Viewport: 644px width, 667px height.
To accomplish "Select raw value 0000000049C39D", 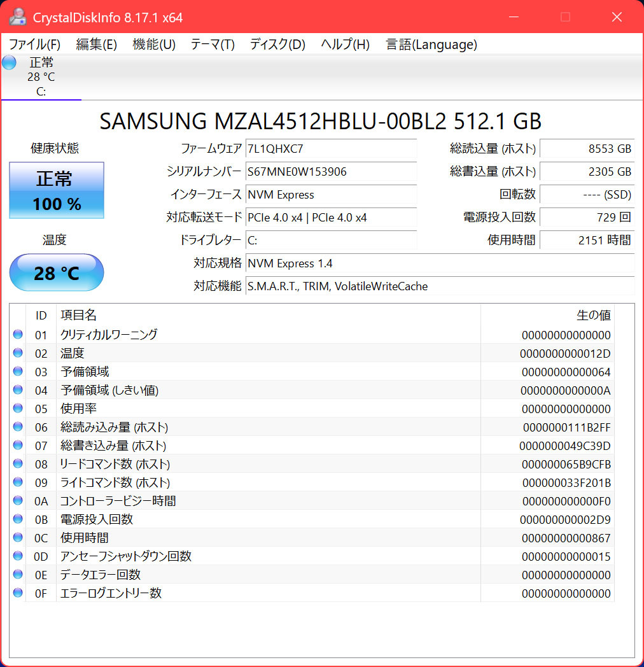I will (565, 446).
